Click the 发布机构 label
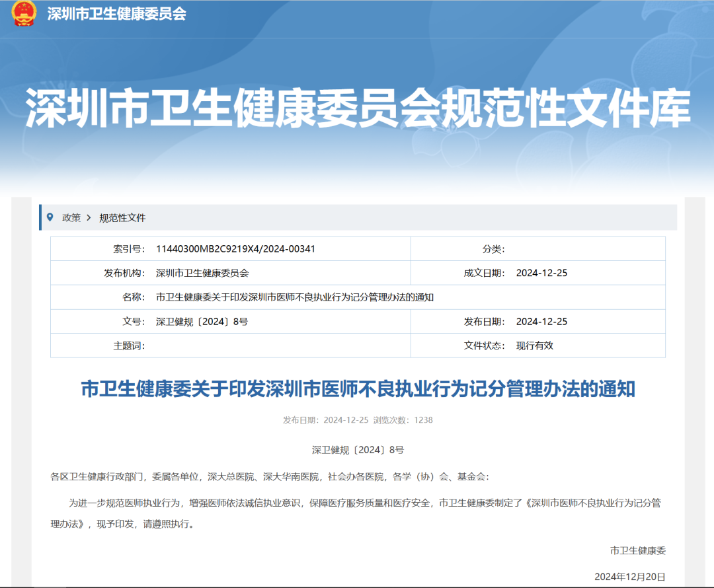Image resolution: width=714 pixels, height=588 pixels. coord(124,273)
